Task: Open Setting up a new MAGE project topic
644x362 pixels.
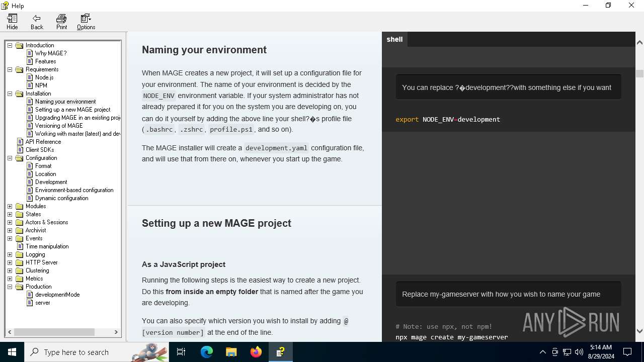Action: click(x=73, y=110)
